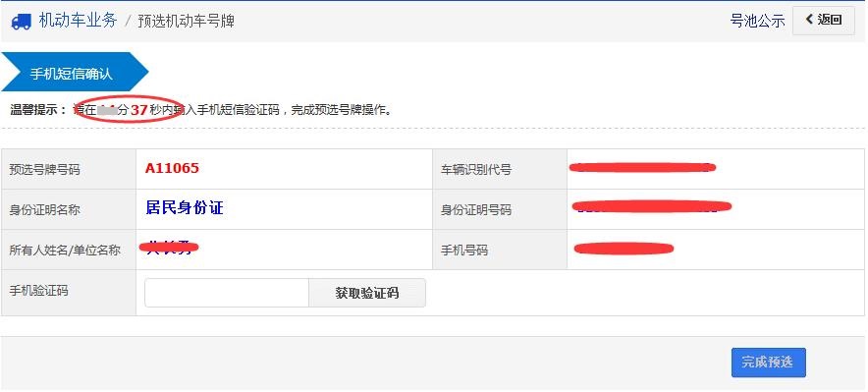868x392 pixels.
Task: Click the 车辆识别代号 label cell
Action: pyautogui.click(x=500, y=169)
